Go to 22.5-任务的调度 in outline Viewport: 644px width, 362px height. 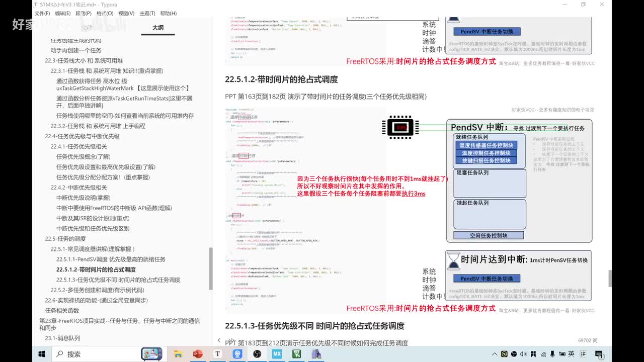coord(65,239)
